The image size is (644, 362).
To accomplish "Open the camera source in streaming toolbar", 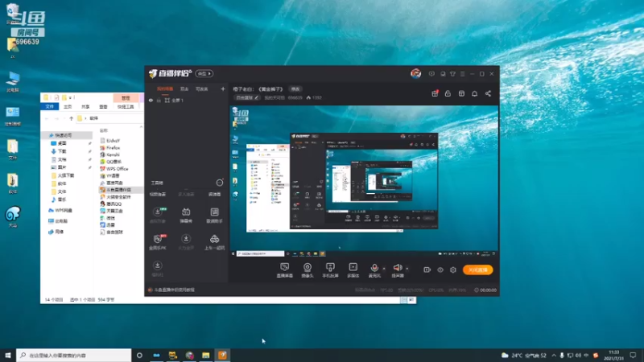I will pyautogui.click(x=308, y=270).
